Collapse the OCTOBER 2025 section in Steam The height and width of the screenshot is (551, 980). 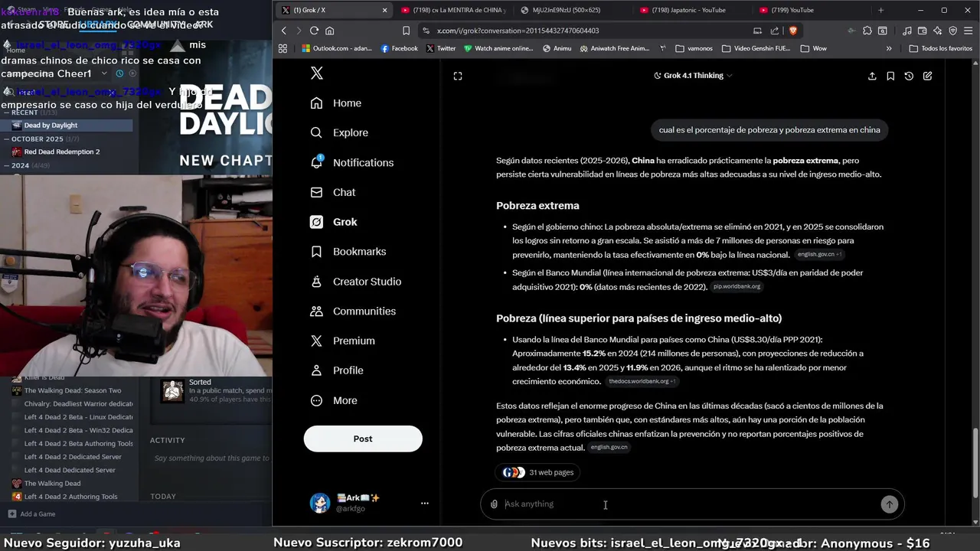[7, 139]
